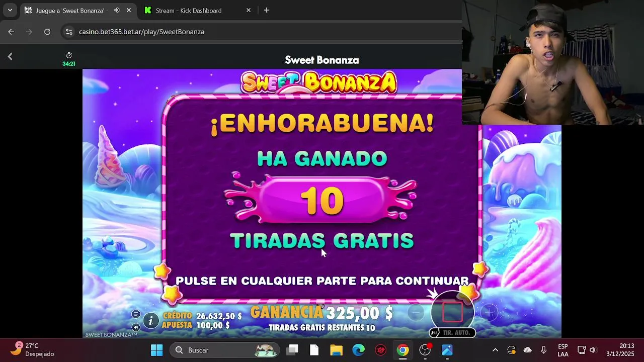Click the APUESTA value 100,00 $

point(196,325)
